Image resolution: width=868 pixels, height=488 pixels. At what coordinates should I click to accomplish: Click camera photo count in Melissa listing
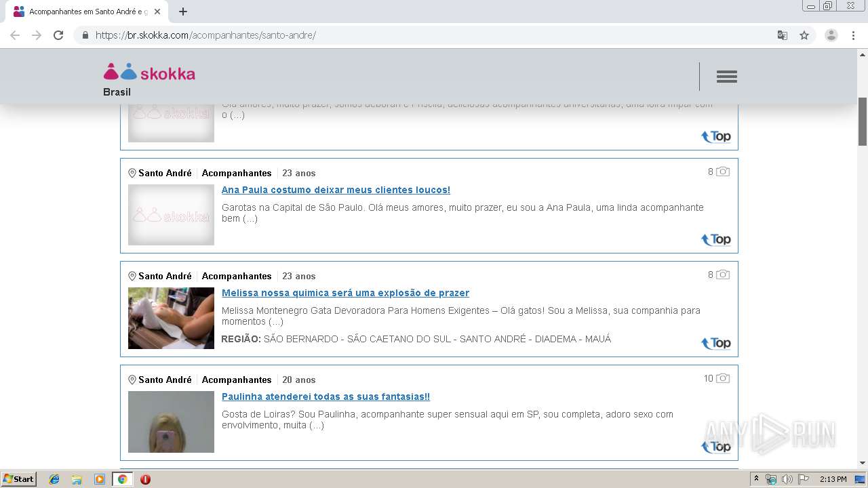(x=719, y=274)
